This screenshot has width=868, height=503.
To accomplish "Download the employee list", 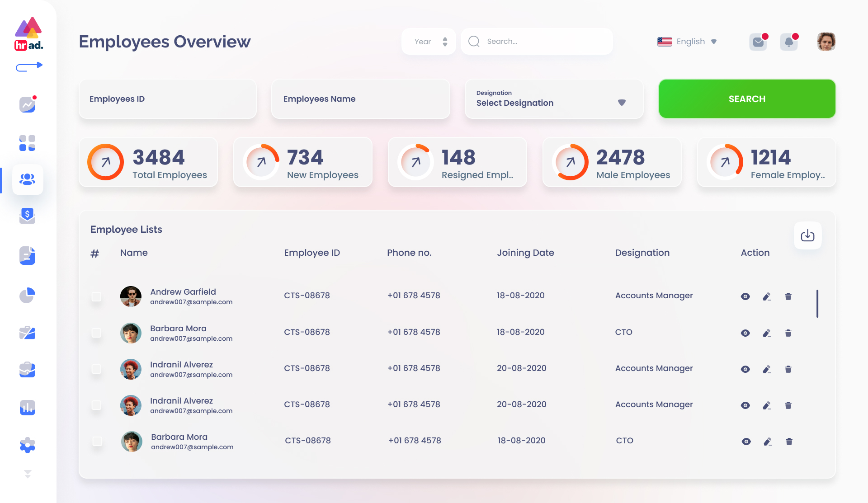I will pyautogui.click(x=807, y=235).
